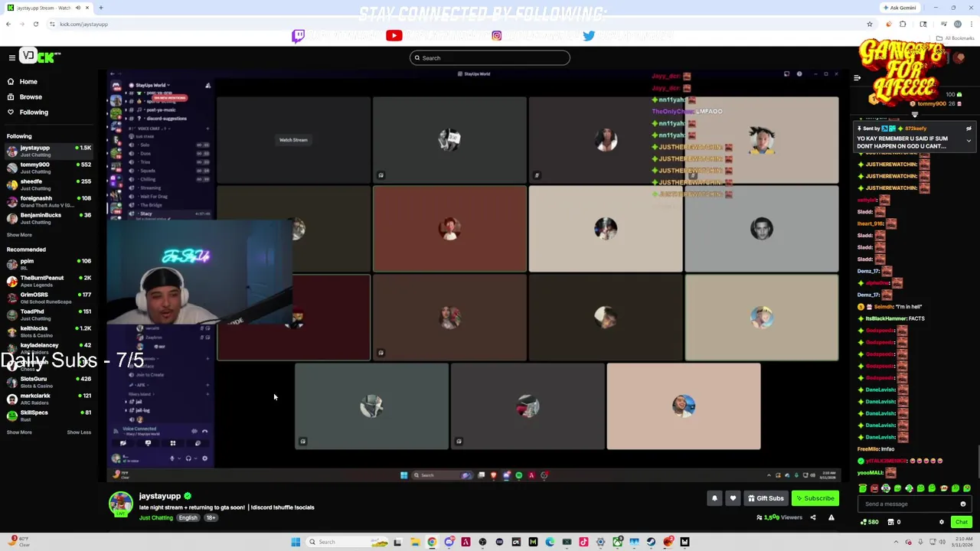Bookmark this page with star icon

click(x=870, y=24)
